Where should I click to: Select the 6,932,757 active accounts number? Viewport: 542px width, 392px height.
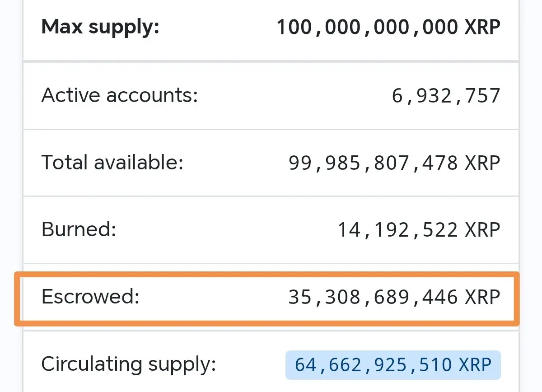(446, 96)
